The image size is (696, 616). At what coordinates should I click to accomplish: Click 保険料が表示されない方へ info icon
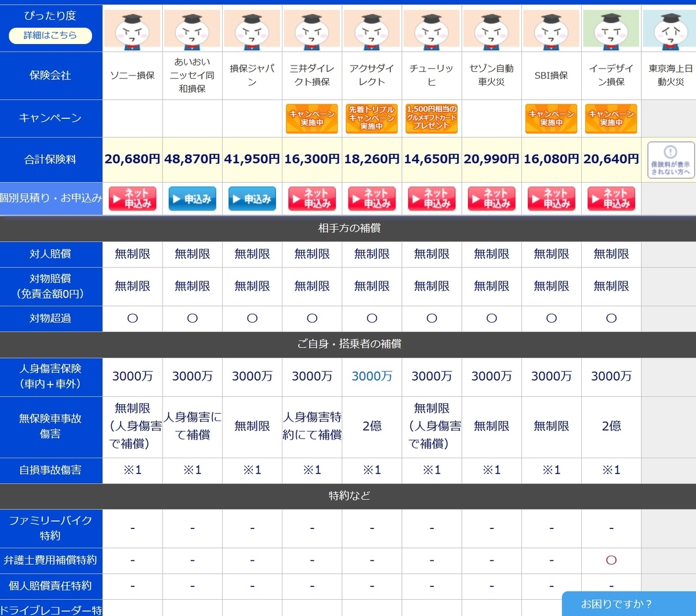coord(671,160)
